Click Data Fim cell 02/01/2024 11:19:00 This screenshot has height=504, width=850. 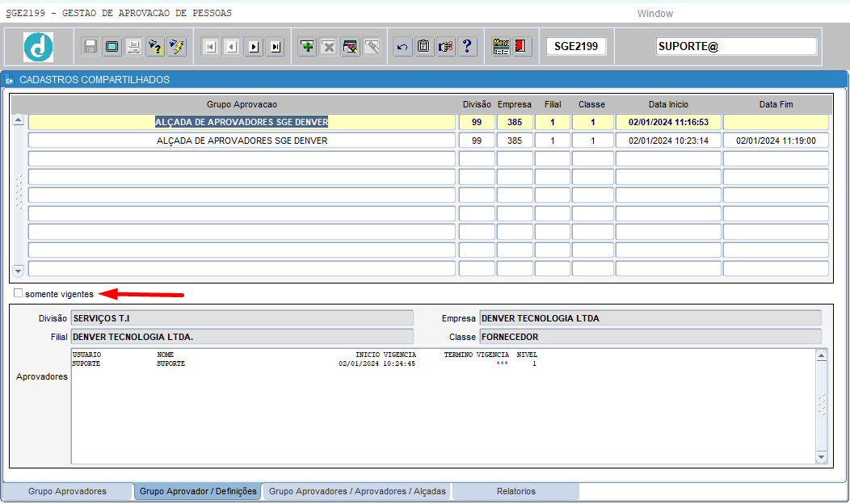[776, 141]
